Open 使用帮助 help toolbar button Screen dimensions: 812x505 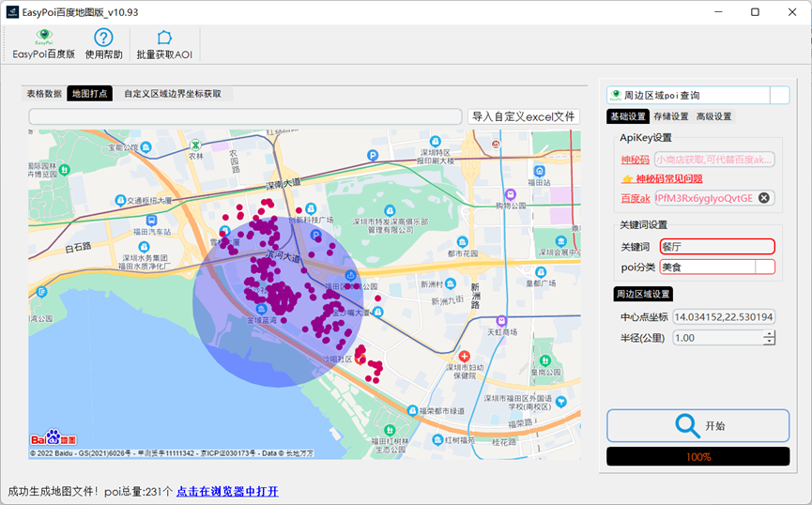pyautogui.click(x=103, y=44)
